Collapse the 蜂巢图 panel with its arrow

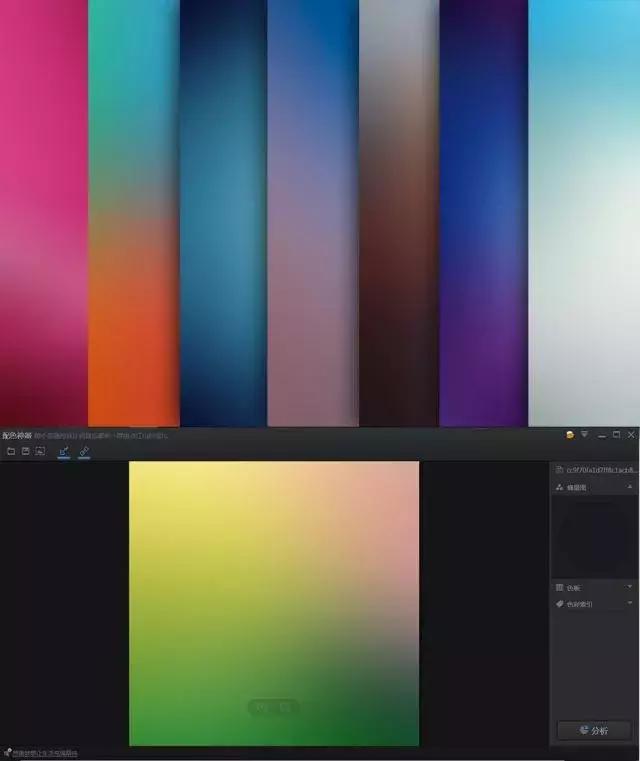tap(630, 487)
